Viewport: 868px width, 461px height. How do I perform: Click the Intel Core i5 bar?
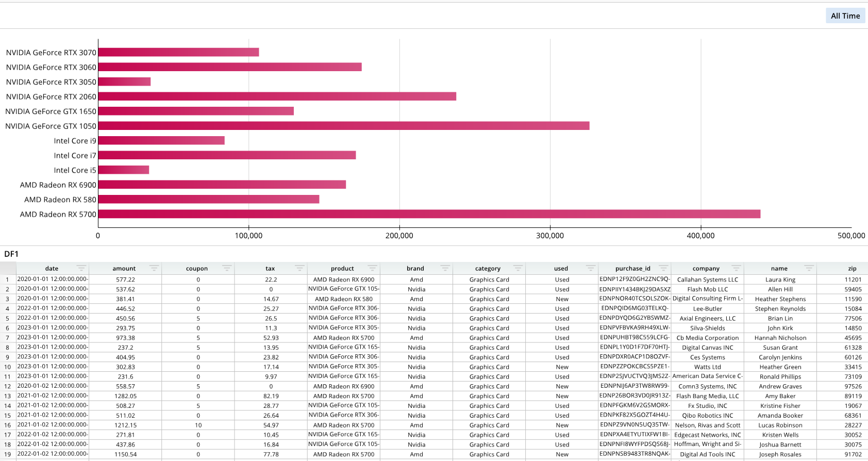pyautogui.click(x=124, y=170)
